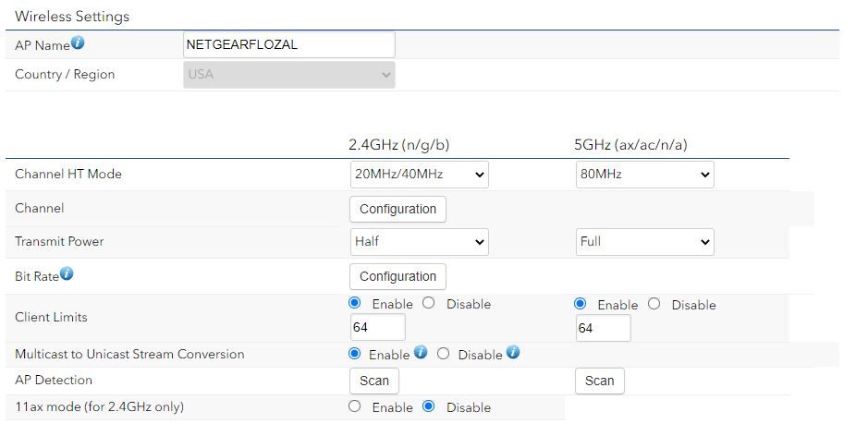Expand 5GHz Transmit Power Full dropdown
Screen dimensions: 868x436
[x=644, y=241]
